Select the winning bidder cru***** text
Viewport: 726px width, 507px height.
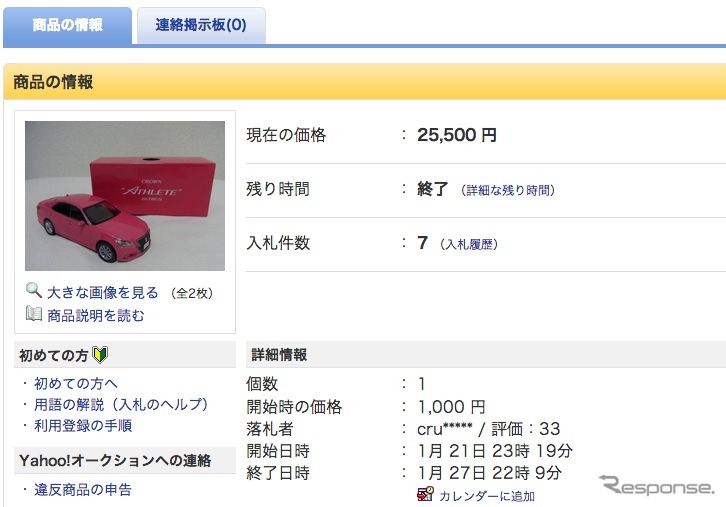click(x=445, y=429)
